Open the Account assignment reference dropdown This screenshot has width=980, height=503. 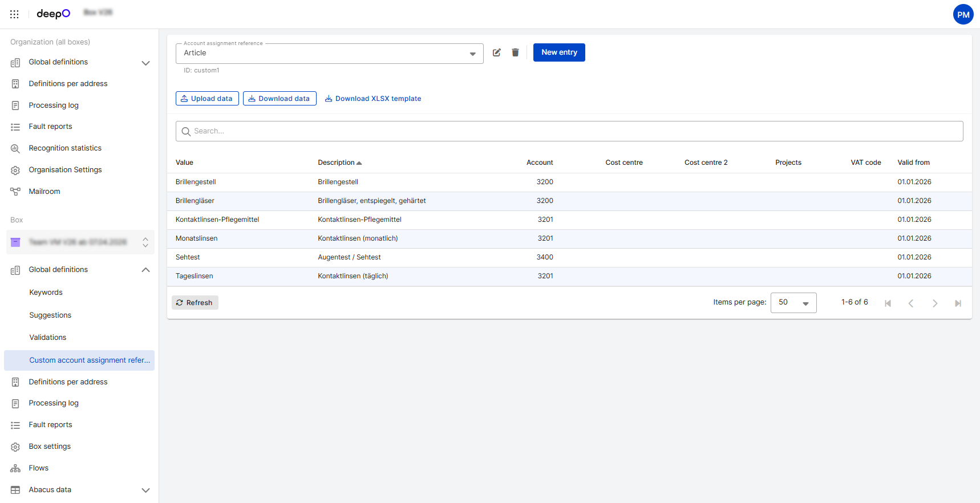coord(329,53)
